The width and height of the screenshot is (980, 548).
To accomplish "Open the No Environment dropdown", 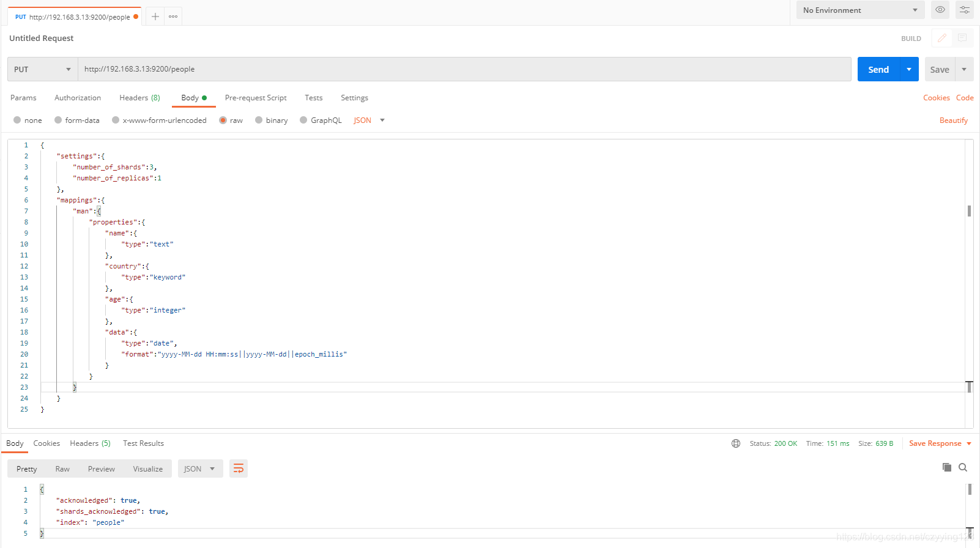I will coord(860,10).
